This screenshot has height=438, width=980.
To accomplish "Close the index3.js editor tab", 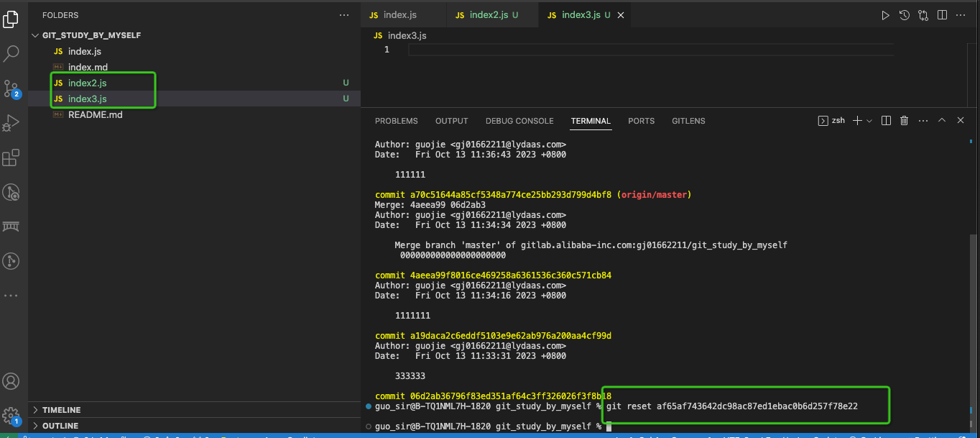I will point(621,15).
